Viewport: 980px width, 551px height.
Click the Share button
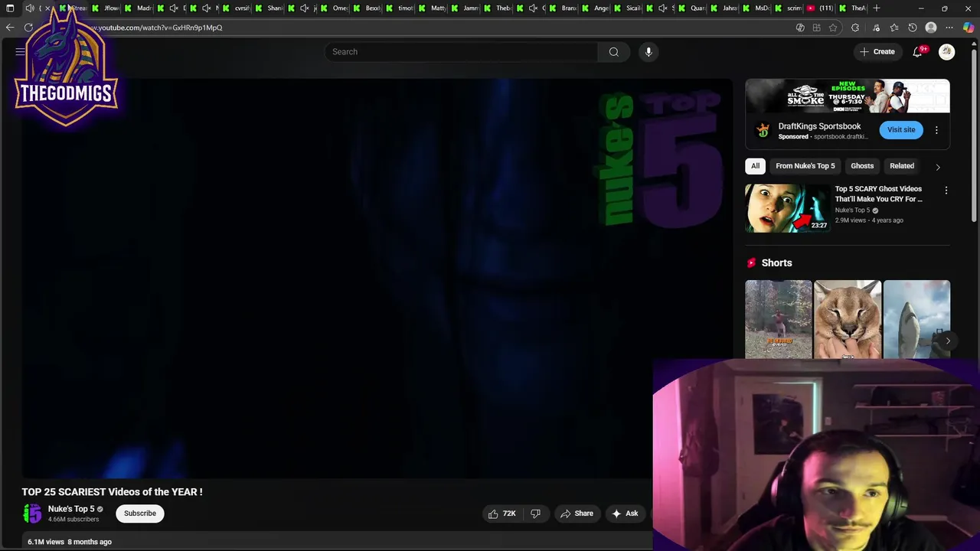pyautogui.click(x=577, y=514)
